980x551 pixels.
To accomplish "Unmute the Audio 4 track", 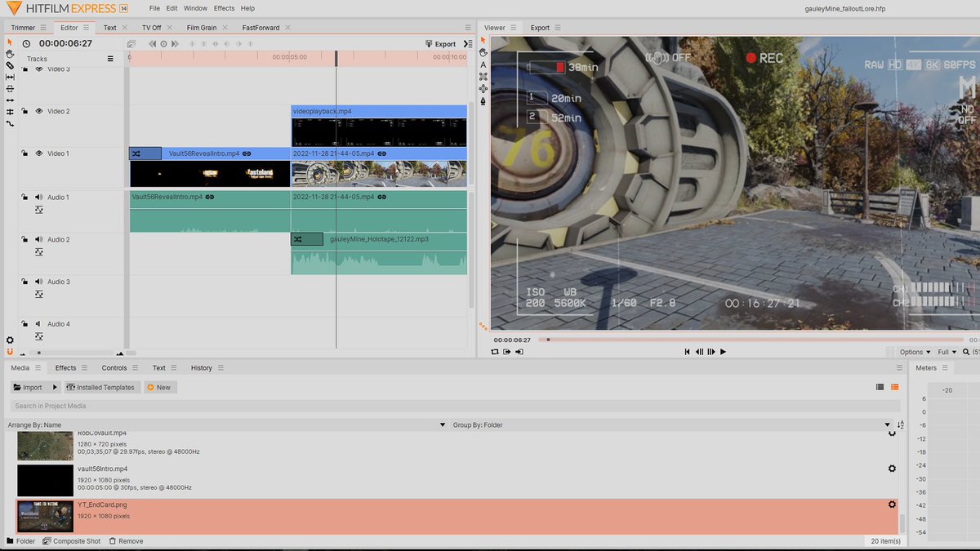I will pos(38,324).
